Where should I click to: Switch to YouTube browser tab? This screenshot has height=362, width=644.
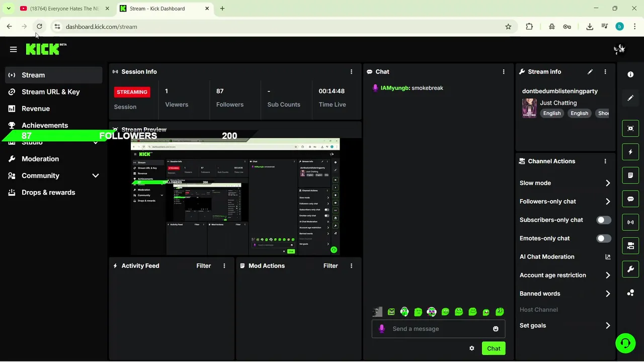64,9
